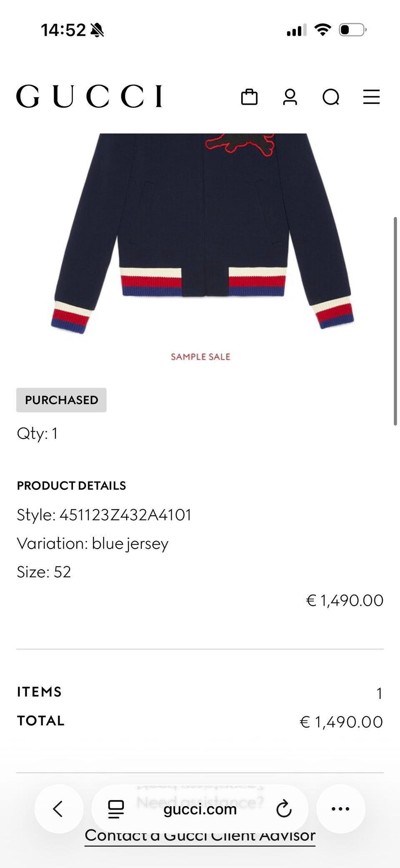This screenshot has height=868, width=400.
Task: Tap the GUCCI logo
Action: [x=89, y=96]
